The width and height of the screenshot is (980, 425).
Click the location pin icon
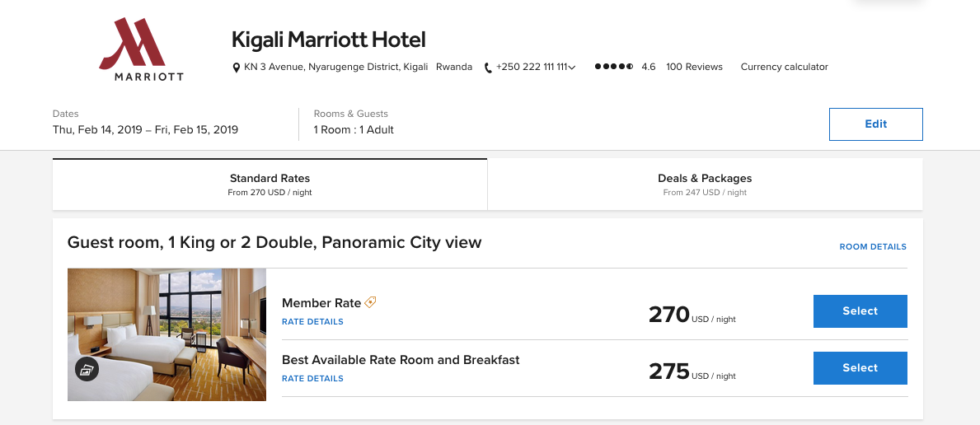[x=237, y=68]
